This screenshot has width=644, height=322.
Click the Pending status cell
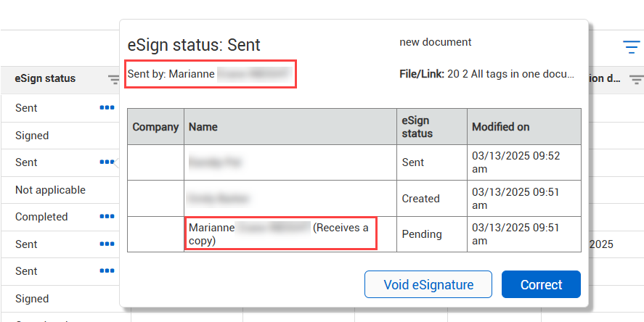[x=432, y=234]
